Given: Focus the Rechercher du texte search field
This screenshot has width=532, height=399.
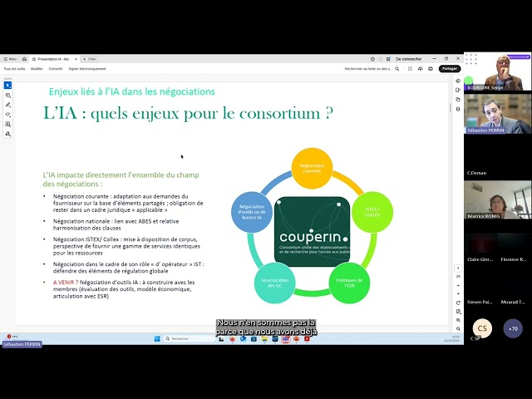Looking at the screenshot, I should pyautogui.click(x=368, y=69).
